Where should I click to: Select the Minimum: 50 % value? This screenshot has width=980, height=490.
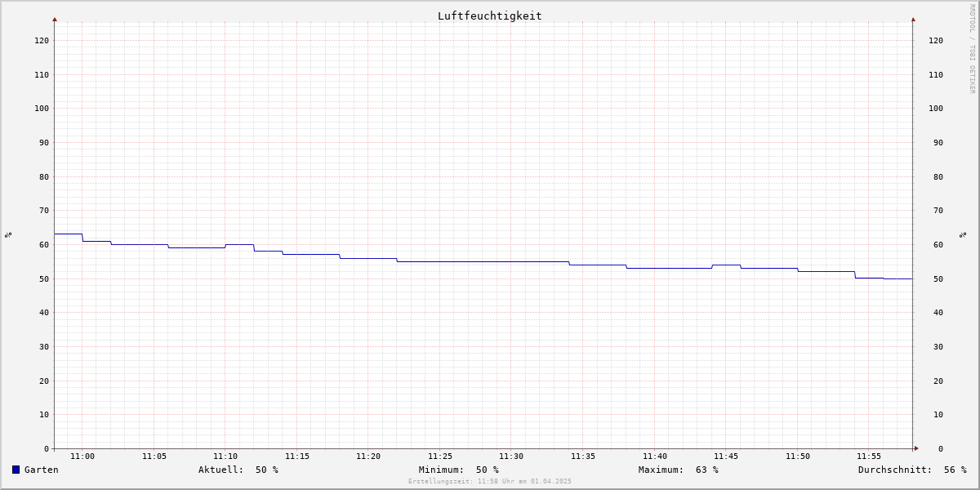[459, 470]
